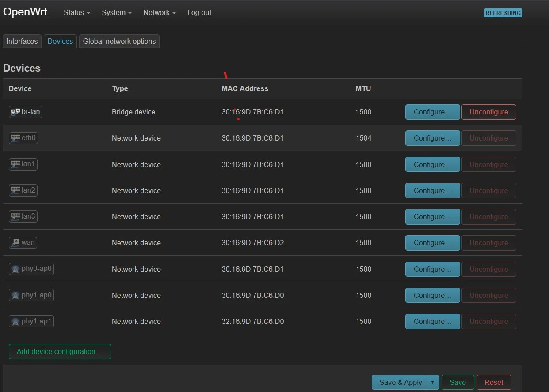Screen dimensions: 549x392
Task: Click the phy1-ap0 MAC address ending D0
Action: [253, 295]
